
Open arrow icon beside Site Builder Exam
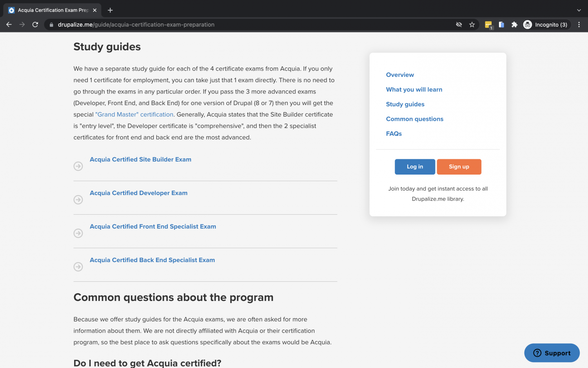[78, 166]
